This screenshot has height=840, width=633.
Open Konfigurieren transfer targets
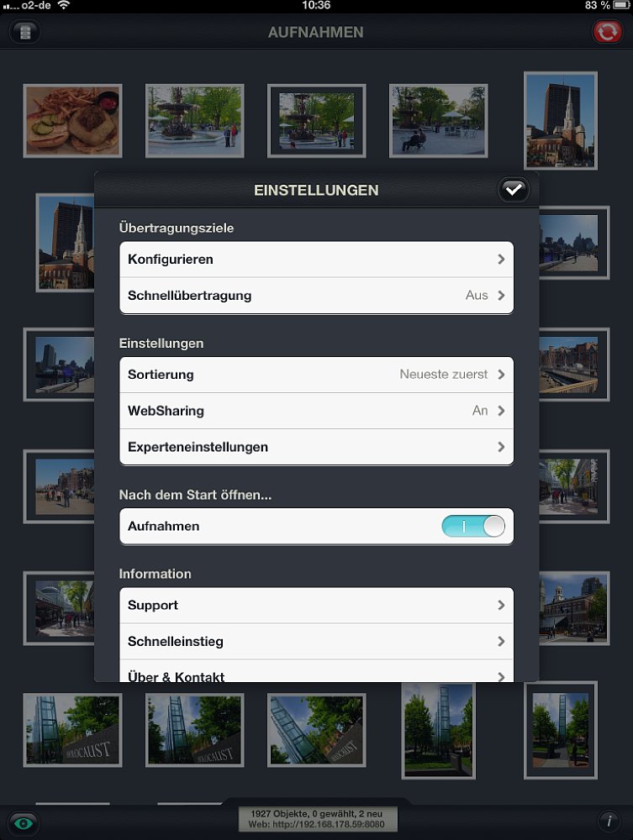(316, 260)
